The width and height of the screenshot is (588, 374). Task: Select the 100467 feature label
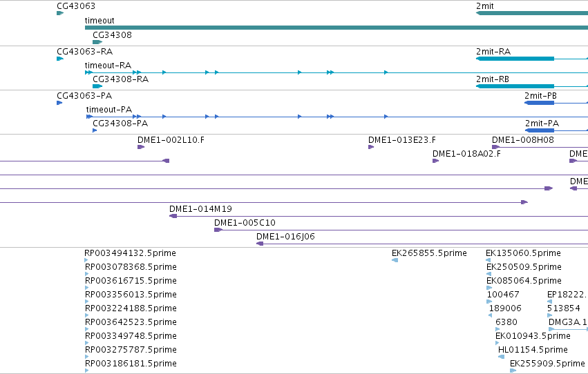503,295
